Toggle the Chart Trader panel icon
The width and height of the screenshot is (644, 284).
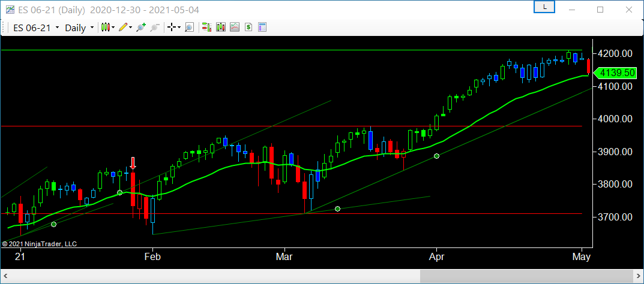tap(206, 28)
